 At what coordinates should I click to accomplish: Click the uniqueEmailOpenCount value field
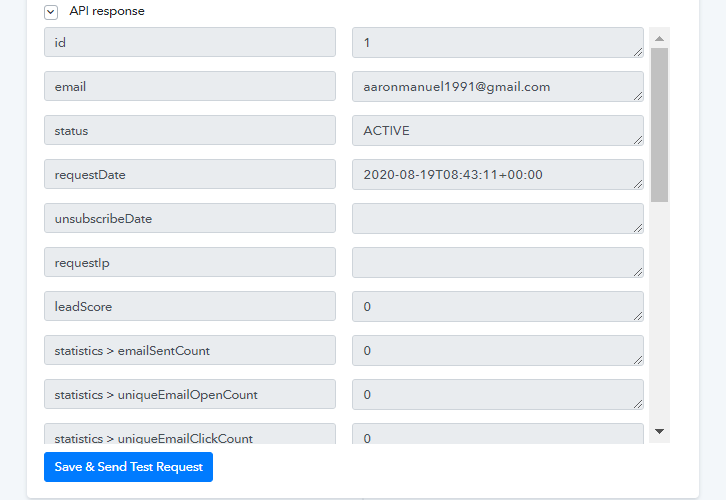point(498,394)
